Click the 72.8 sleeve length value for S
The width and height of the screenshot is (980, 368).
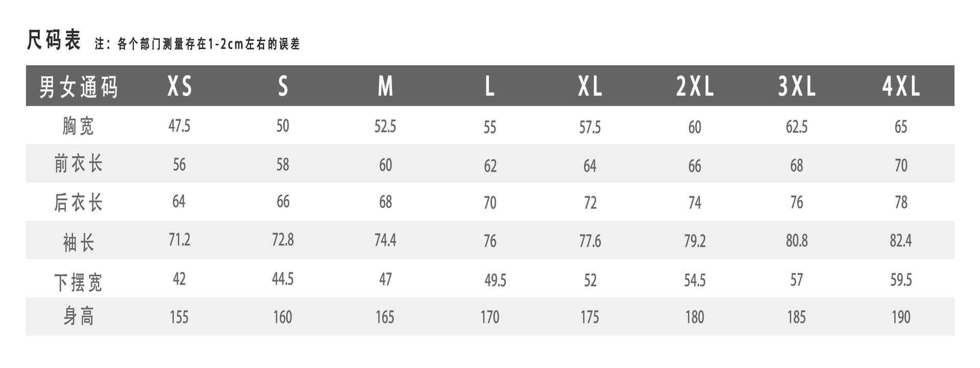point(283,240)
